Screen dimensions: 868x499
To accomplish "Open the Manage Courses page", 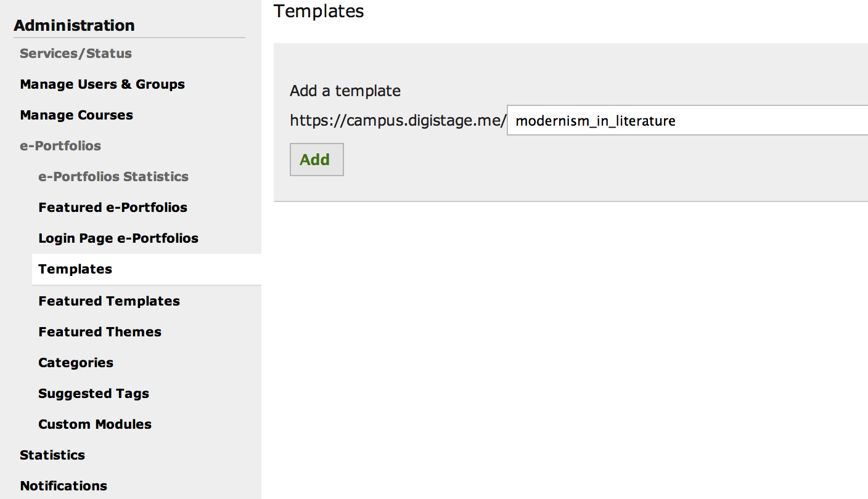I will (76, 115).
